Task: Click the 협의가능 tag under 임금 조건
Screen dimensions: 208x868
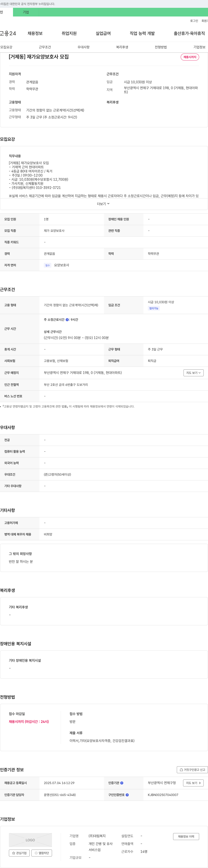Action: 154,308
